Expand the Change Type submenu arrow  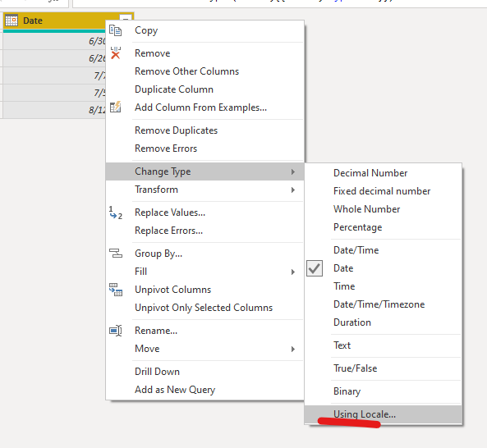[293, 171]
